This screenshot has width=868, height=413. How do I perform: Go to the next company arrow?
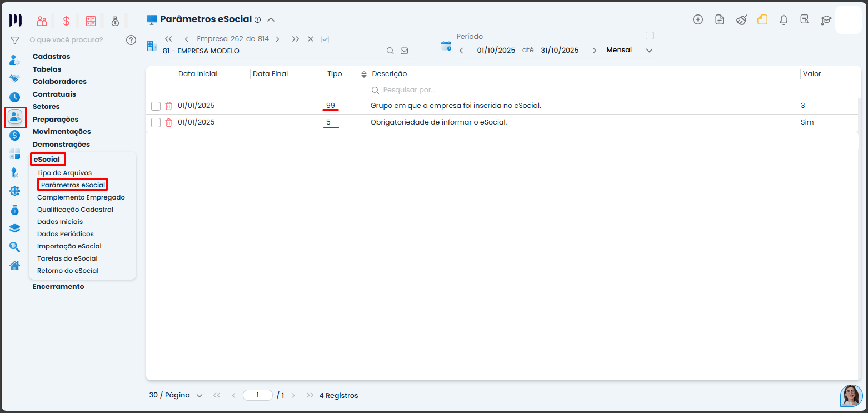(x=277, y=39)
